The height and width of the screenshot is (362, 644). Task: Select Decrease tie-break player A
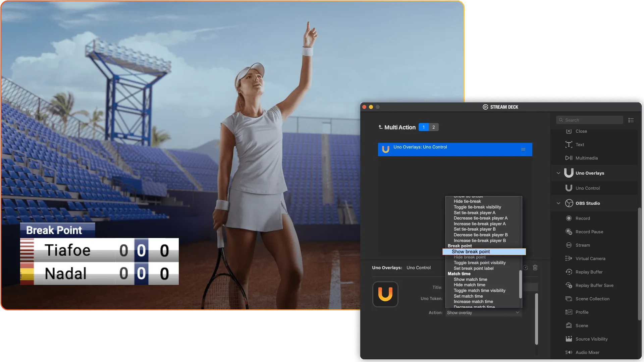(481, 218)
